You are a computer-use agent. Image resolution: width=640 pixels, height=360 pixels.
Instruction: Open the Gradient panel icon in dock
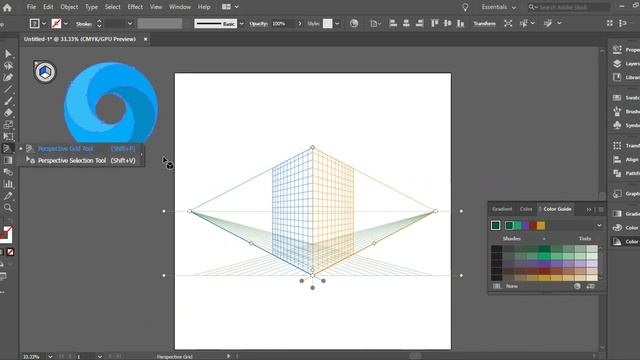point(617,213)
